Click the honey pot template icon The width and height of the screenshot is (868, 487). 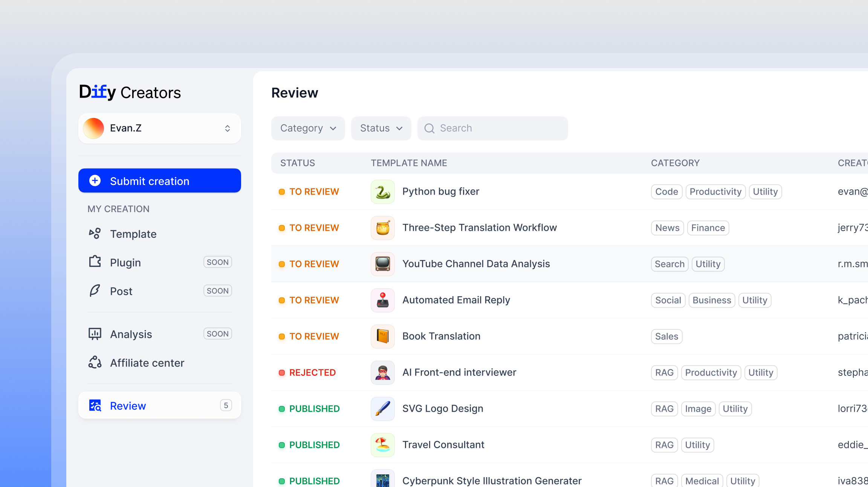tap(382, 228)
